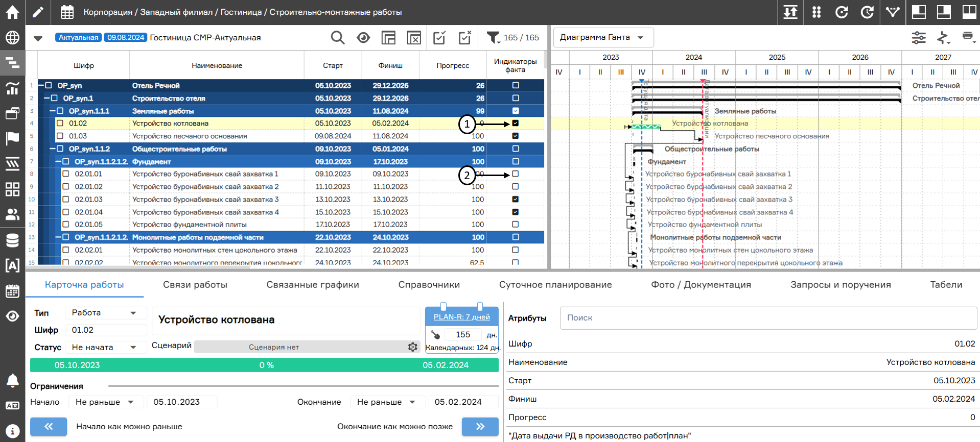This screenshot has width=980, height=442.
Task: Toggle fact indicator for буронабивных свай захватка 3
Action: coord(515,199)
